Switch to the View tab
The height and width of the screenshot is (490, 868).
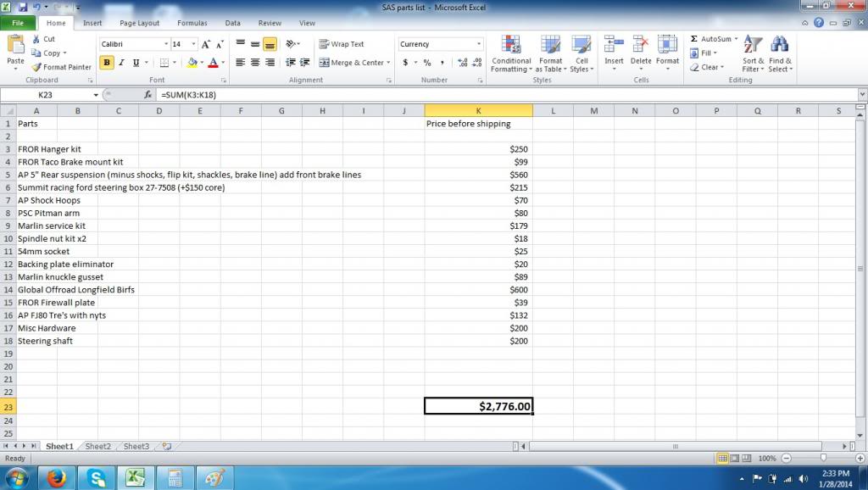[307, 23]
